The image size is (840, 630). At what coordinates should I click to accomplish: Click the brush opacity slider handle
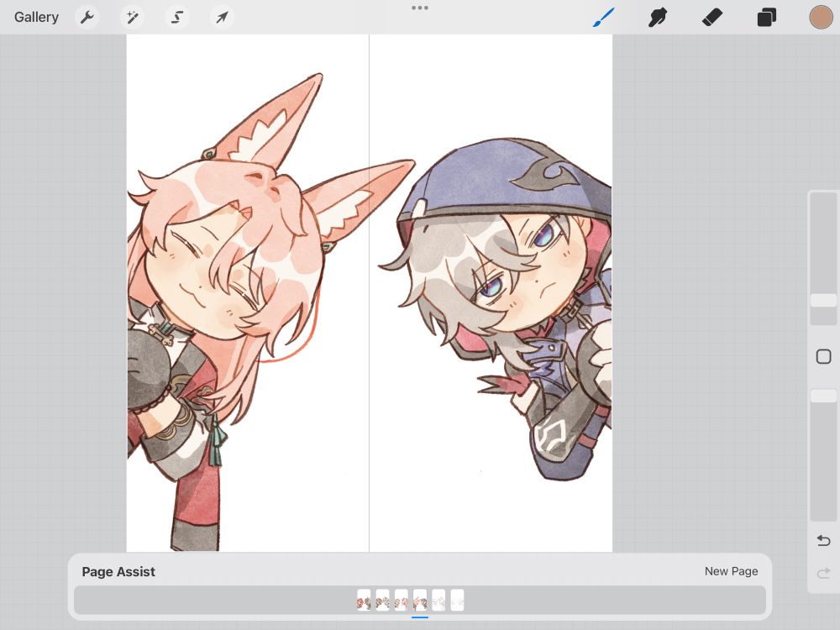tap(823, 396)
